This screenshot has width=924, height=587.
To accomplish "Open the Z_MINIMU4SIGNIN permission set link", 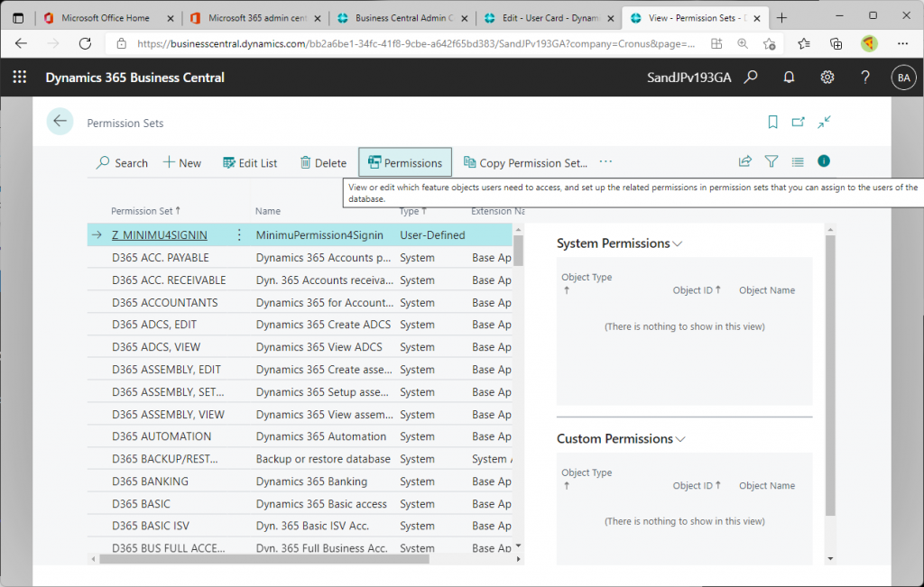I will tap(159, 235).
